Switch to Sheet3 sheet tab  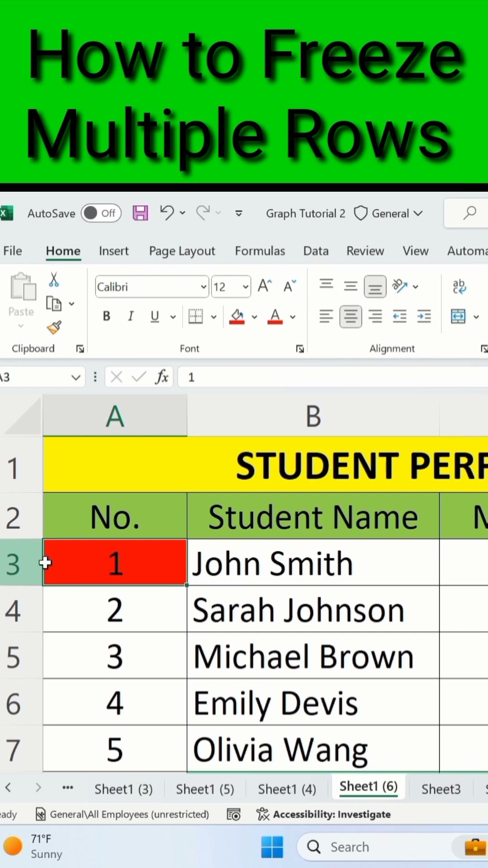(441, 789)
